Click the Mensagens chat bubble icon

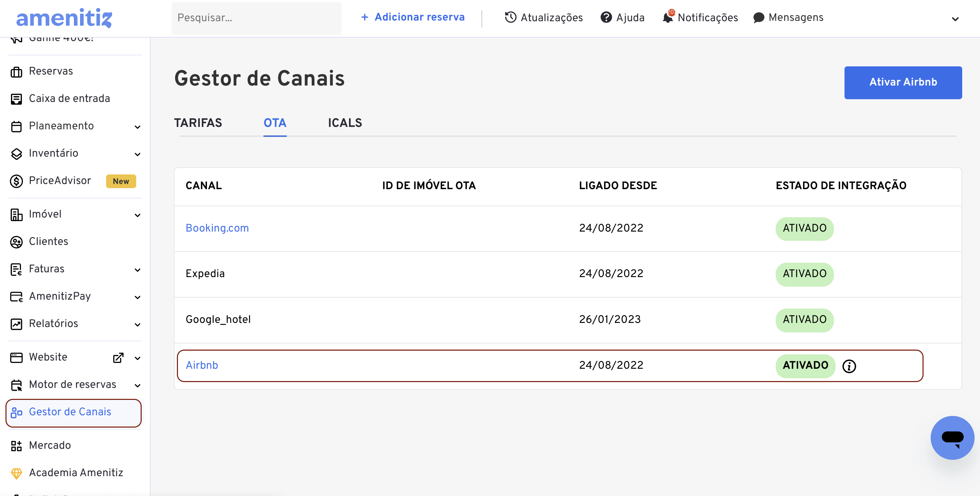tap(758, 17)
